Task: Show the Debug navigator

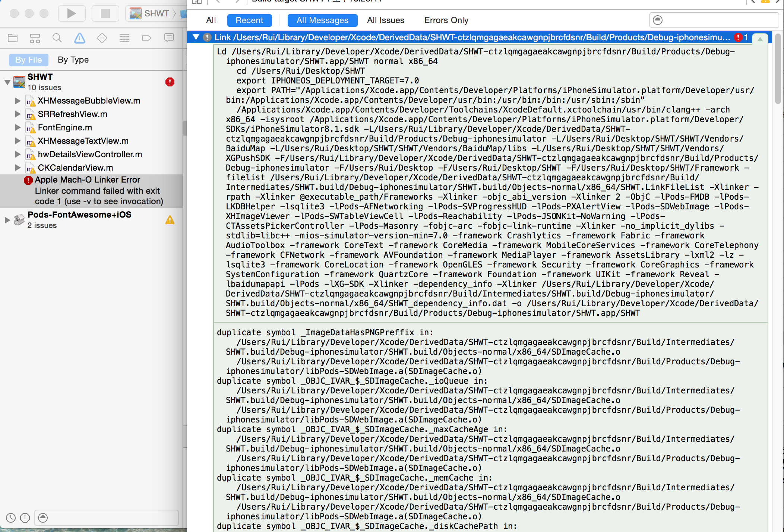Action: (124, 38)
